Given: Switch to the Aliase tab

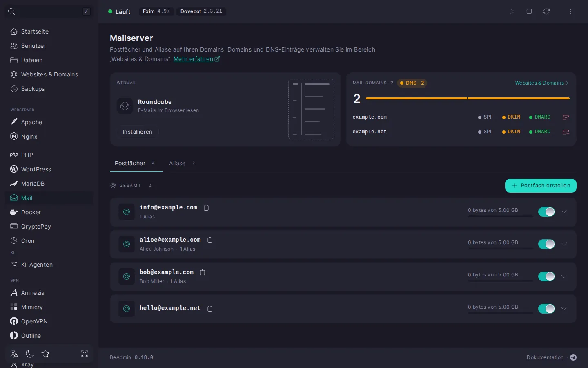Looking at the screenshot, I should click(x=182, y=163).
